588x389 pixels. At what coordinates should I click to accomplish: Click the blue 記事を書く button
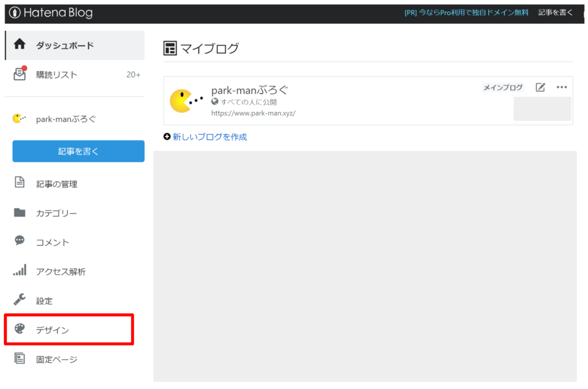click(x=78, y=151)
